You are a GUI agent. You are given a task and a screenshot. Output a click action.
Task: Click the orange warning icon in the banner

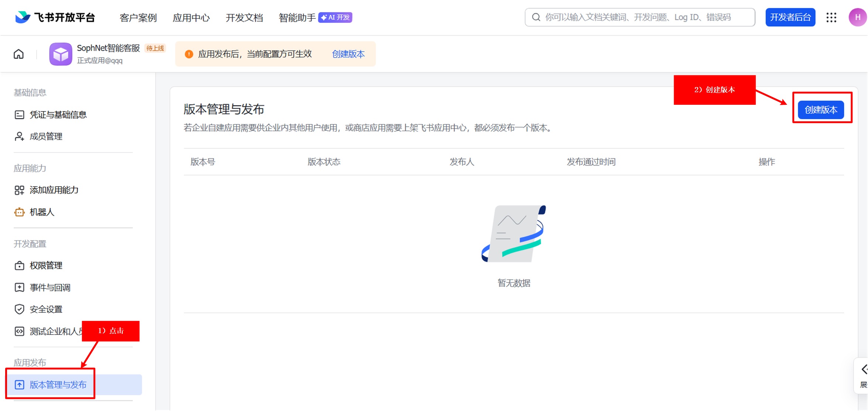pyautogui.click(x=189, y=54)
